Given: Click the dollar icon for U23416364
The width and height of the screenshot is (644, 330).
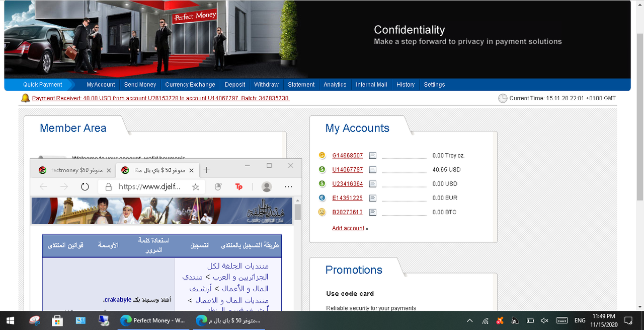Looking at the screenshot, I should pos(322,184).
